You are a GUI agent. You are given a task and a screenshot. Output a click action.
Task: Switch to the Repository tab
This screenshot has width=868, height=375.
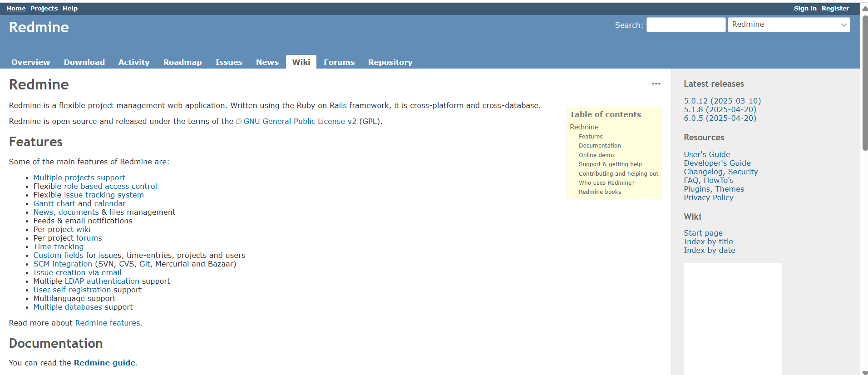click(x=390, y=62)
